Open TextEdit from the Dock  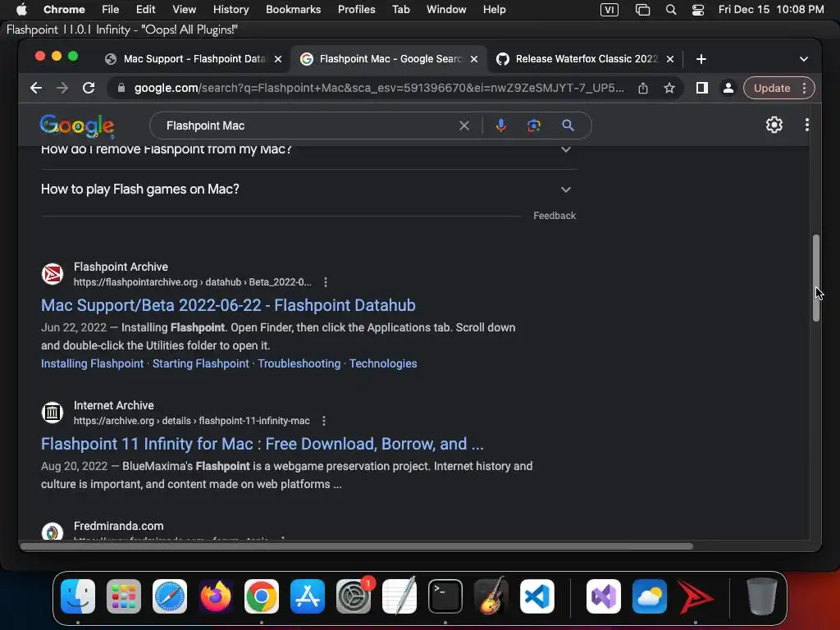399,596
